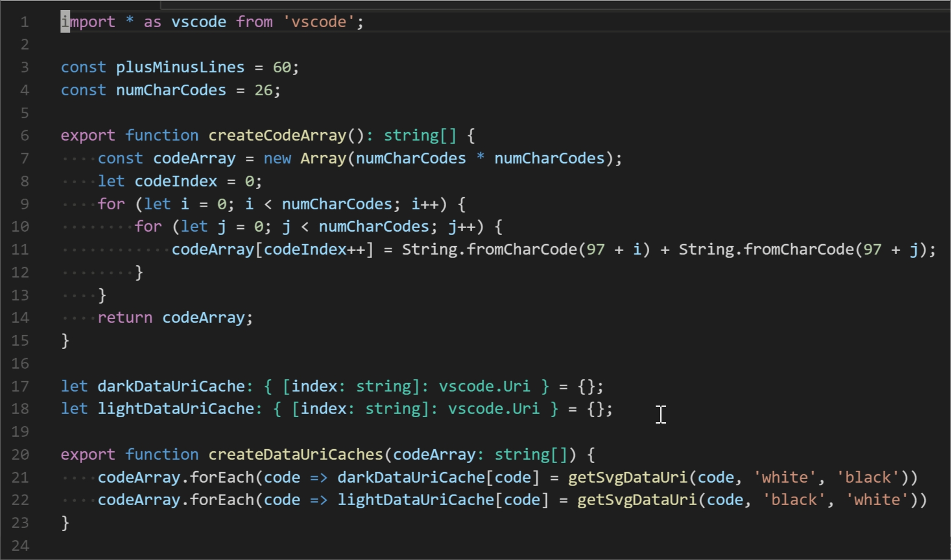The width and height of the screenshot is (951, 560).
Task: Click darkDataUriCache declaration on line 17
Action: 171,386
